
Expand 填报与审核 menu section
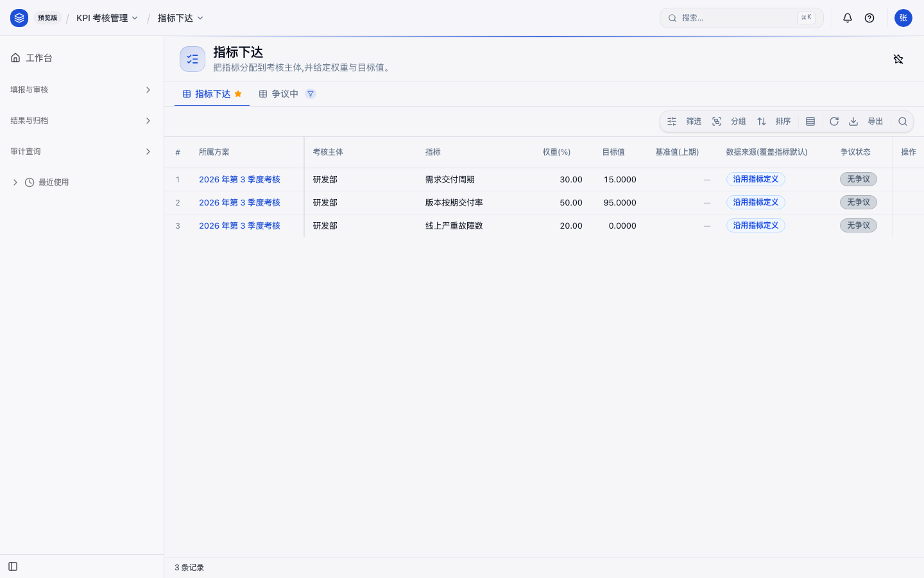tap(81, 90)
